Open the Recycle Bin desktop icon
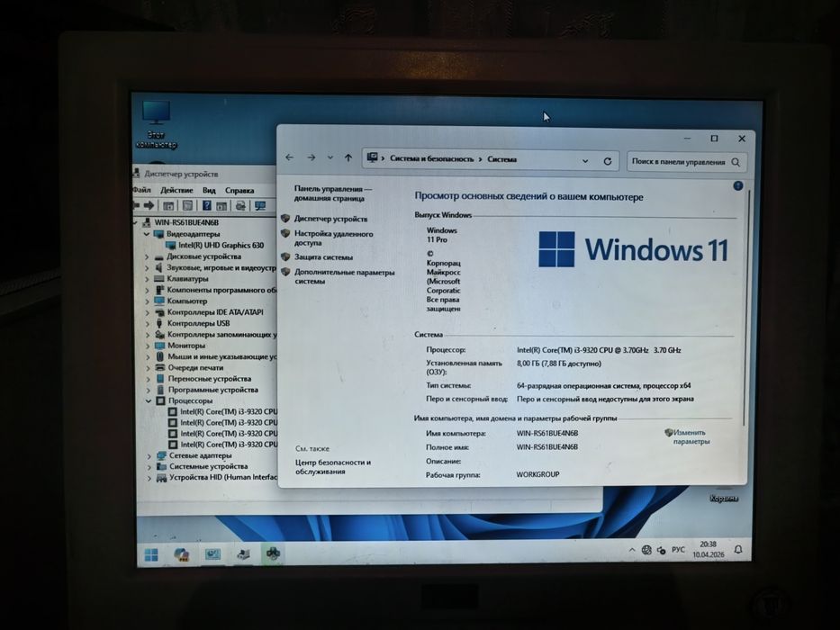This screenshot has height=630, width=840. 724,496
